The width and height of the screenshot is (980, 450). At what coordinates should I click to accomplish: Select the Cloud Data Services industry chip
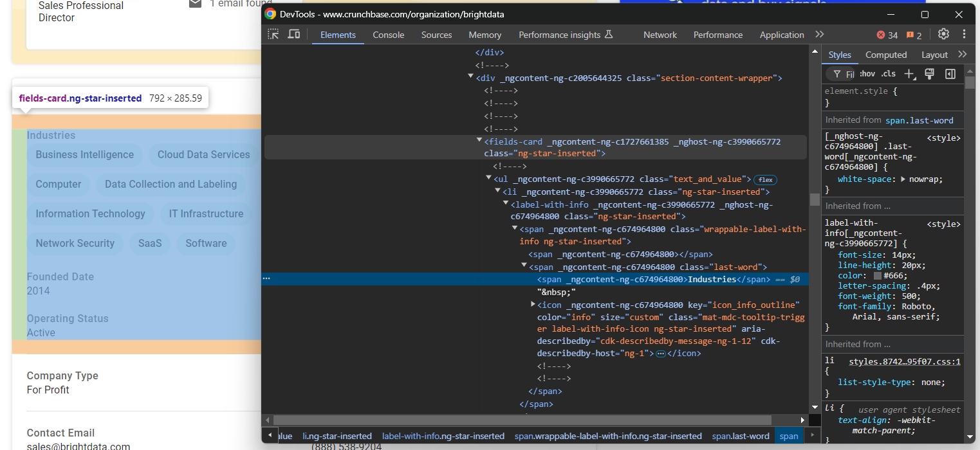click(x=203, y=154)
